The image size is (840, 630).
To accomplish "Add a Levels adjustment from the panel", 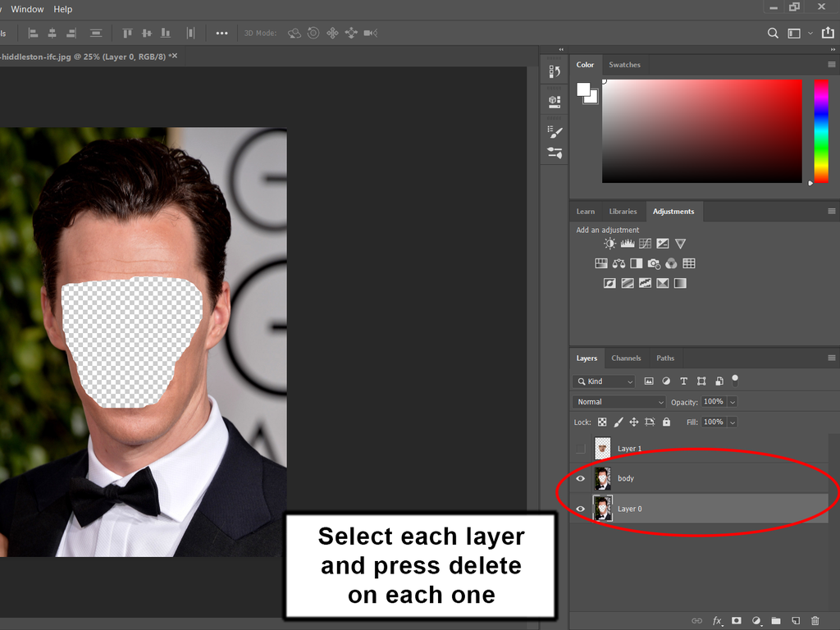I will click(628, 244).
